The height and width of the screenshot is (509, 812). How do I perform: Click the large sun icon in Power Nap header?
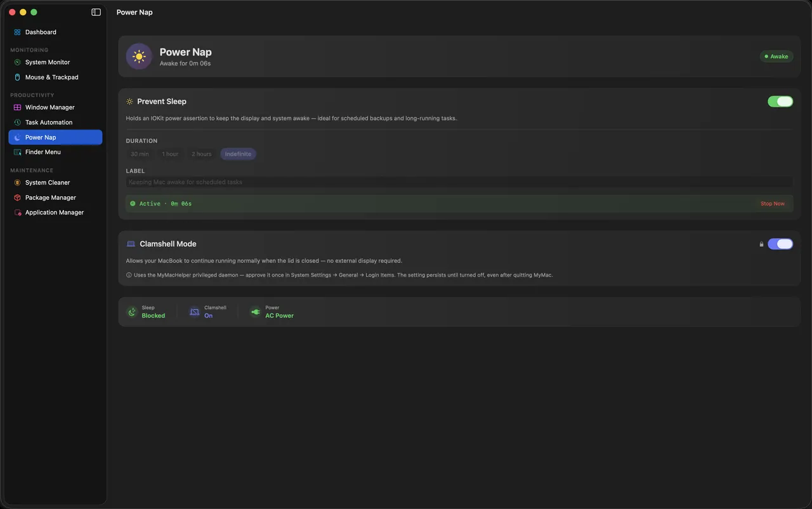coord(139,56)
